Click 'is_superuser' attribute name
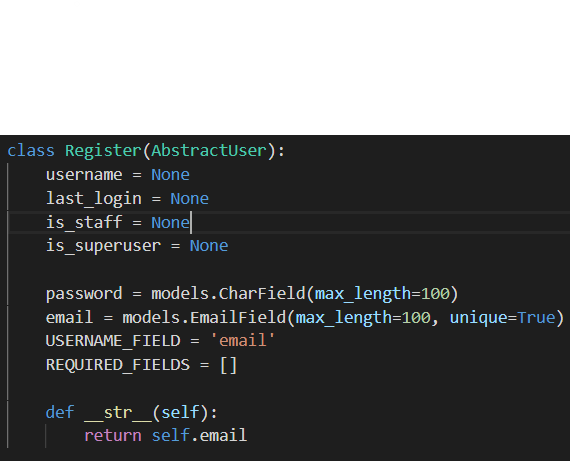This screenshot has width=570, height=461. [103, 246]
